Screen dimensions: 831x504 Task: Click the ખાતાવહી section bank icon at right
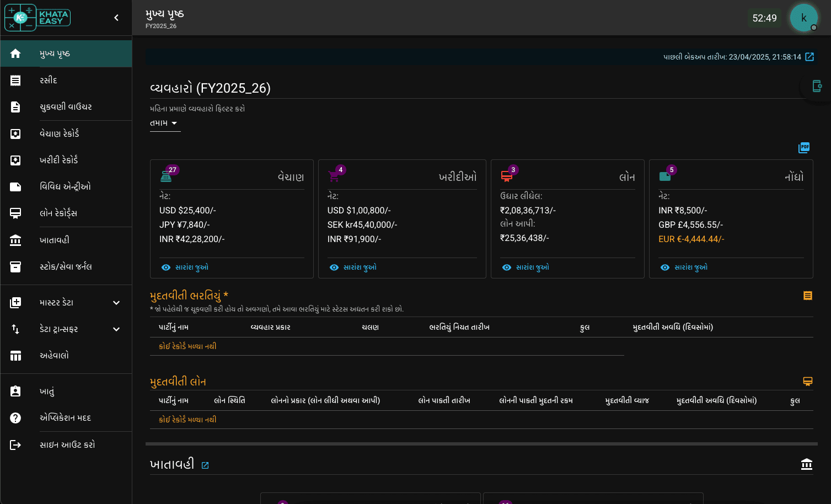coord(807,464)
